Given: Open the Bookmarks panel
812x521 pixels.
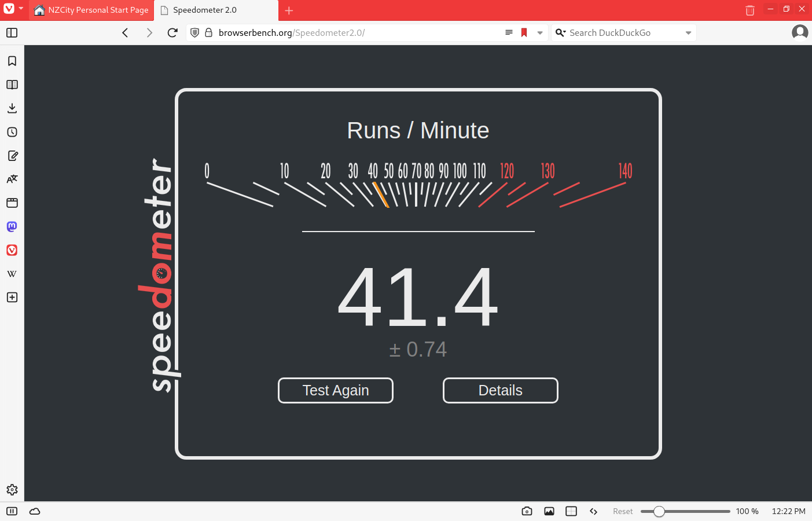Looking at the screenshot, I should (x=12, y=61).
